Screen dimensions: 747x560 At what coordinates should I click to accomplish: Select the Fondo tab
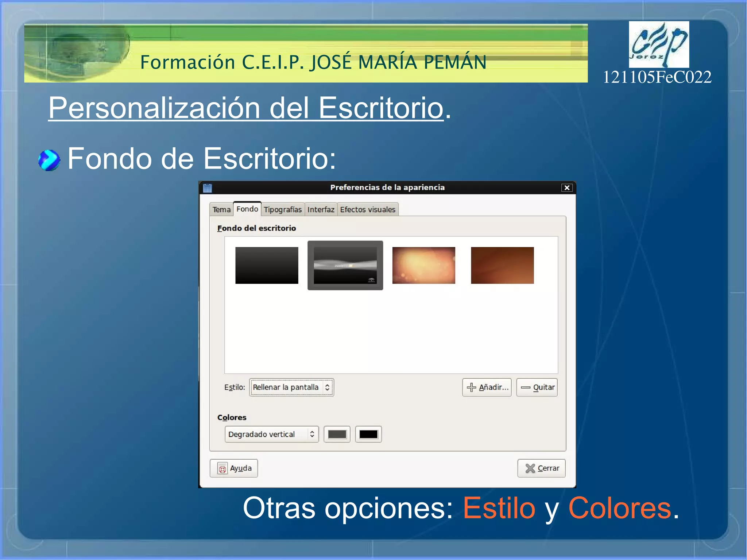point(247,209)
